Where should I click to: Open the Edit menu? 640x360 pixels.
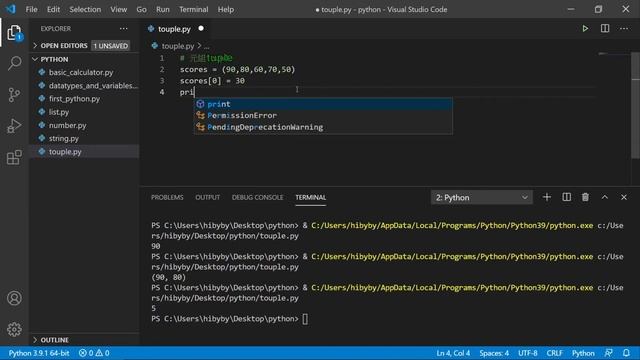point(53,9)
